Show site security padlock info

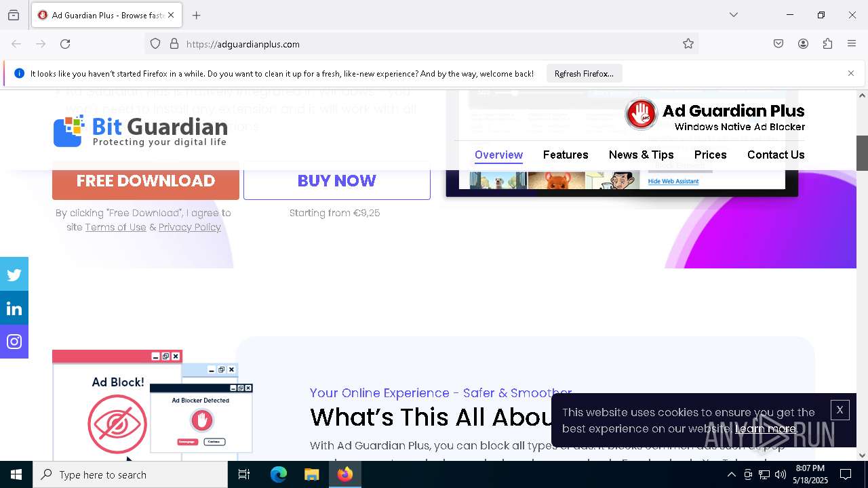click(174, 44)
